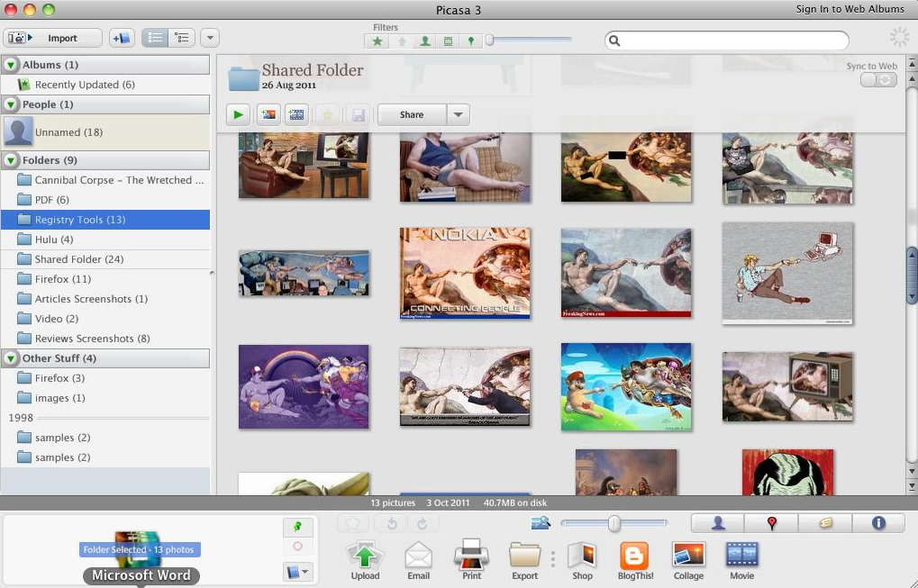The image size is (918, 588).
Task: Click the Export button
Action: pos(524,560)
